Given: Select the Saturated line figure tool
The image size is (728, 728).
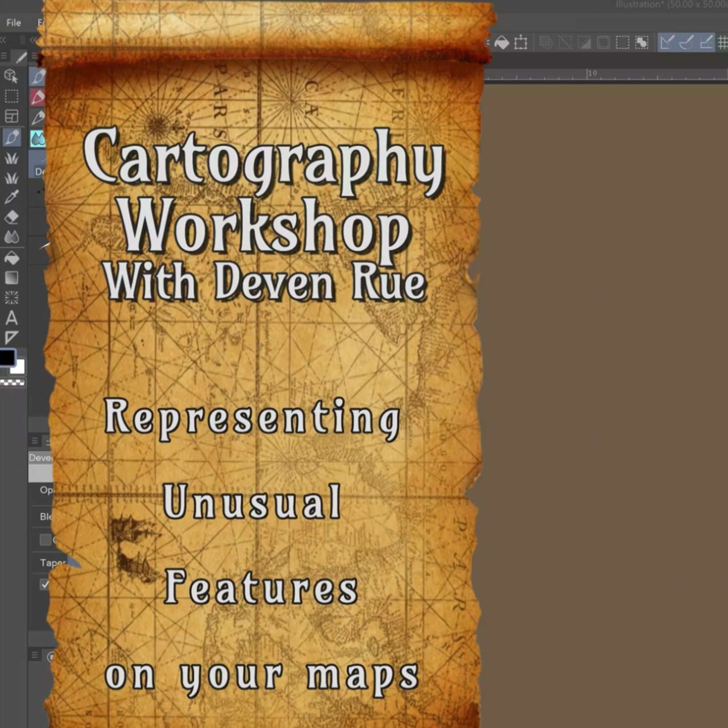Looking at the screenshot, I should point(11,298).
